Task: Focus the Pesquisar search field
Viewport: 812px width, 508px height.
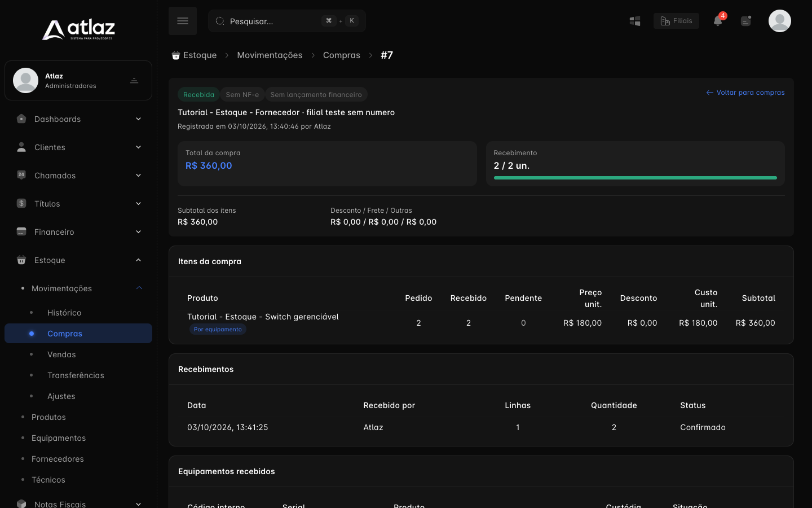Action: pos(287,21)
